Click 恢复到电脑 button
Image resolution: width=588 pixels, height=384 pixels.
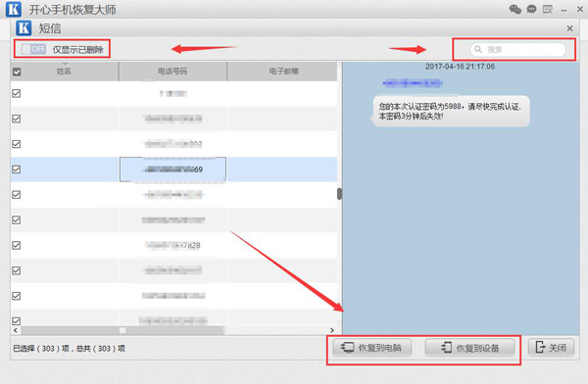tap(372, 348)
